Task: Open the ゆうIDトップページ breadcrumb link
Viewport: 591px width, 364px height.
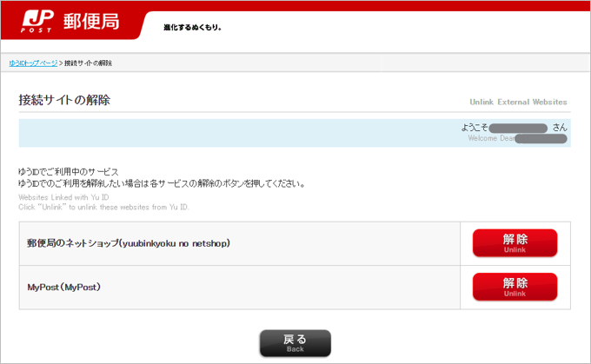Action: [33, 63]
